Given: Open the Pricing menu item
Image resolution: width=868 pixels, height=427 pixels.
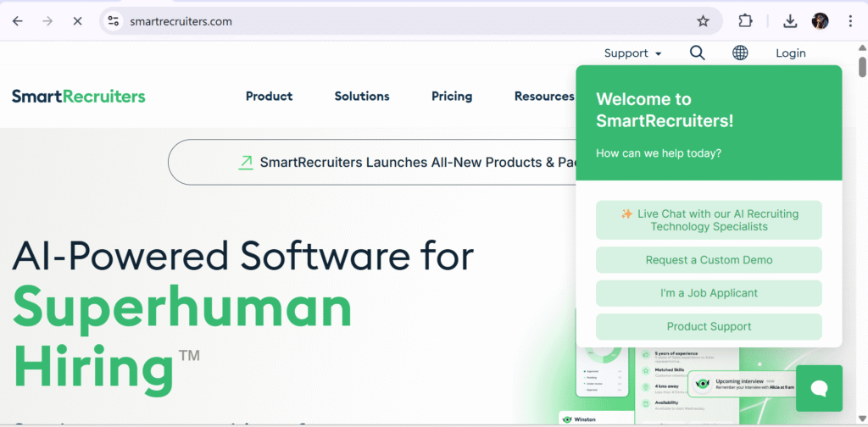Looking at the screenshot, I should 452,97.
